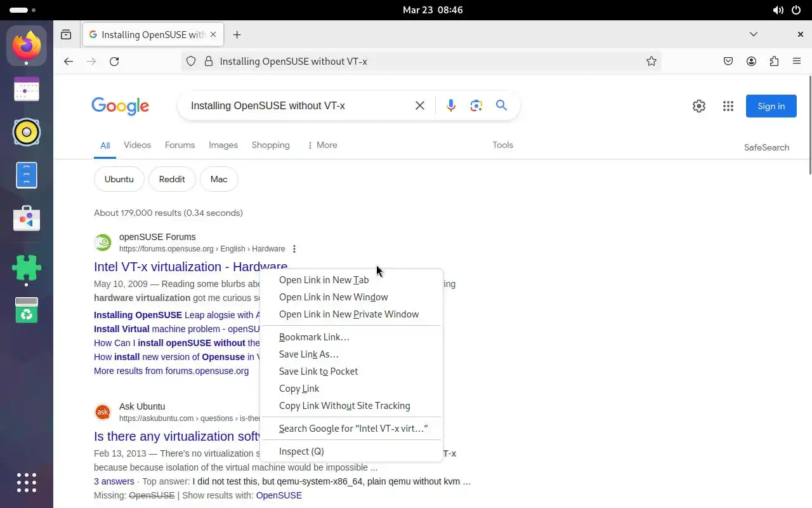
Task: Choose Save Link to Pocket
Action: coord(351,371)
